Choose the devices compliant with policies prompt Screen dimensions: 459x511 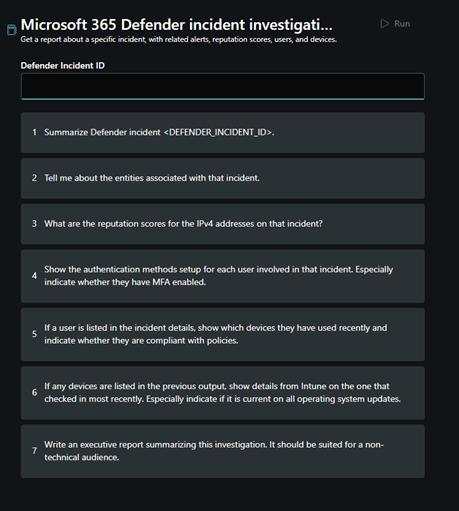click(223, 334)
